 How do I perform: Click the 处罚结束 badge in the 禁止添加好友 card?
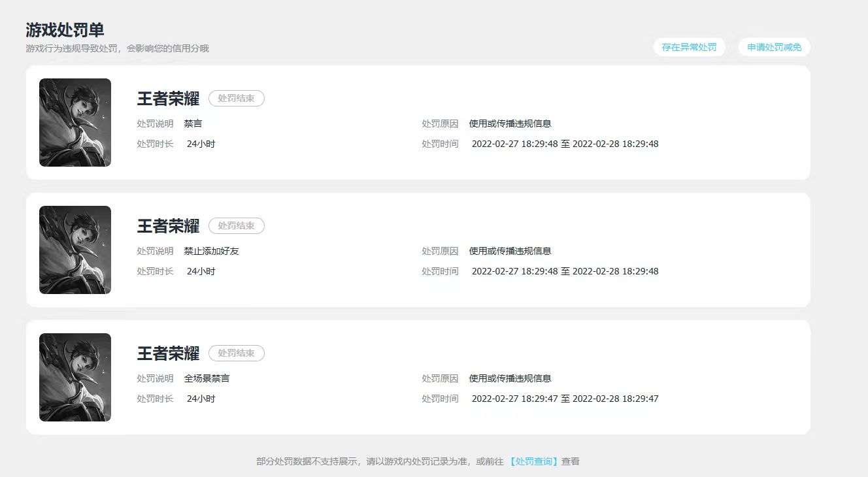(237, 226)
